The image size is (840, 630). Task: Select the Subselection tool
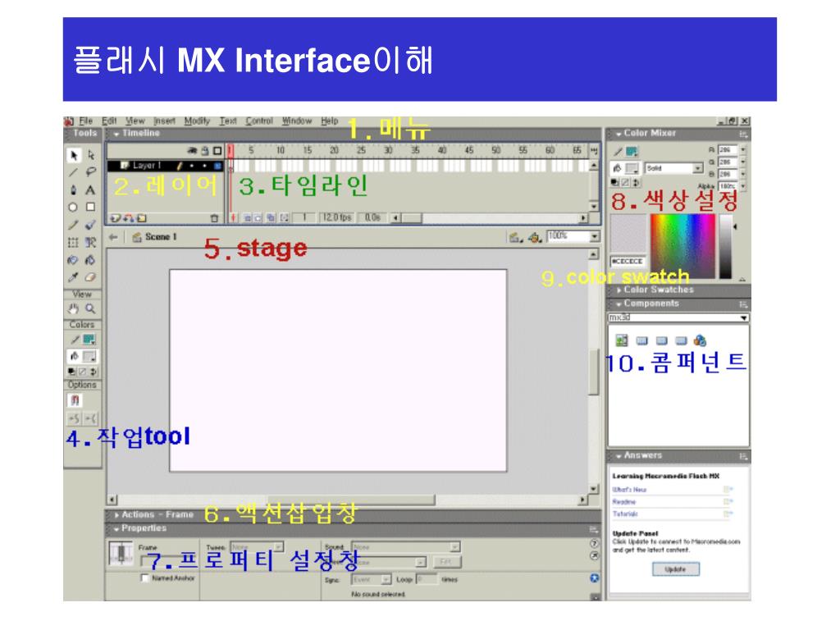(91, 155)
